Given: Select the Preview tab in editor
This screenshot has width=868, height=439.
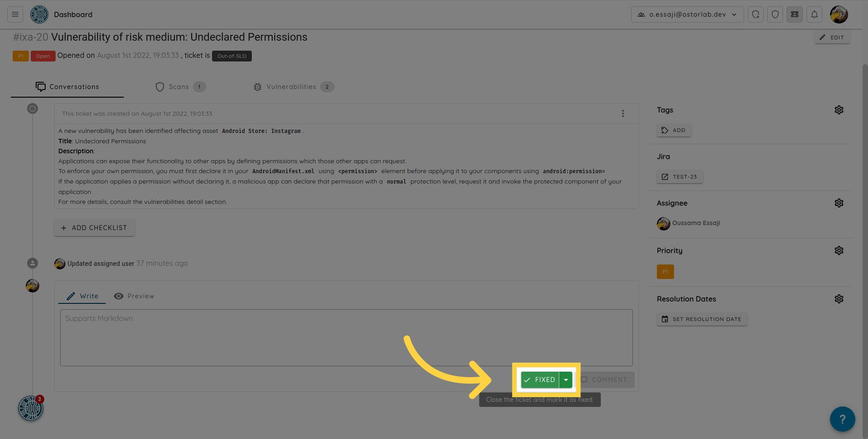Looking at the screenshot, I should tap(134, 296).
